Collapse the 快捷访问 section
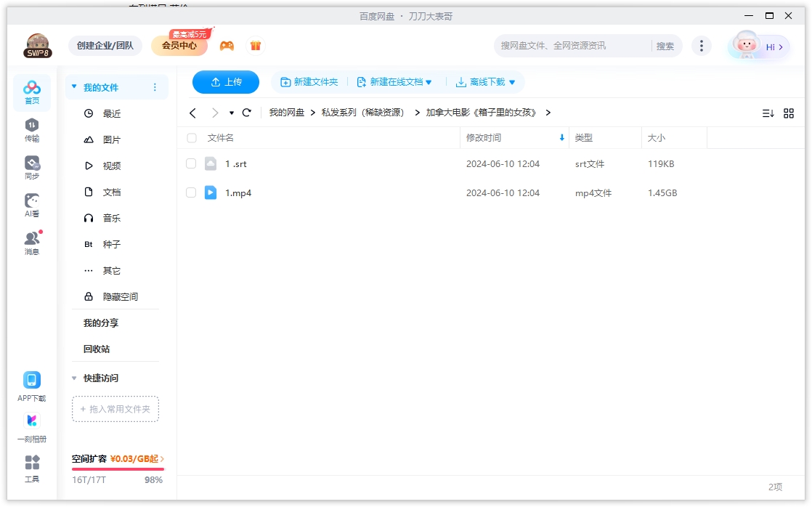Image resolution: width=812 pixels, height=507 pixels. point(73,378)
